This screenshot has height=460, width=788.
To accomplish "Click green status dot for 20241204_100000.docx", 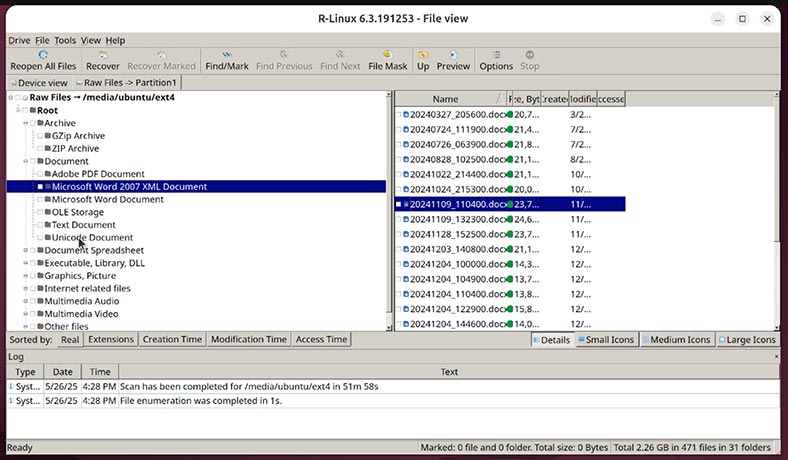I will [510, 264].
